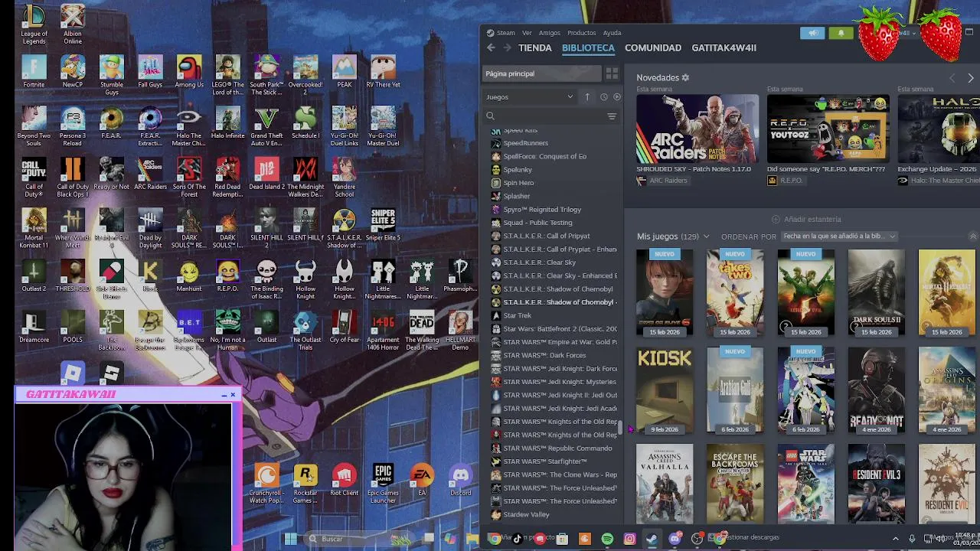Open the Ayuda menu in Steam
Screen dimensions: 980x551
(x=612, y=33)
